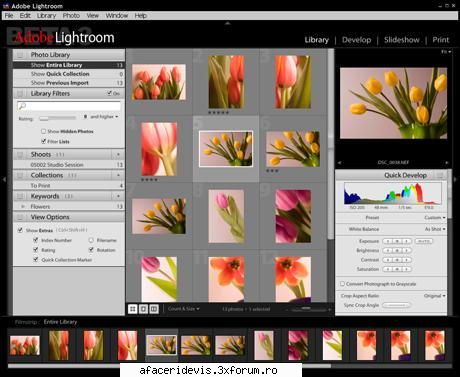Switch to grid view mode
This screenshot has height=377, width=460.
(133, 309)
